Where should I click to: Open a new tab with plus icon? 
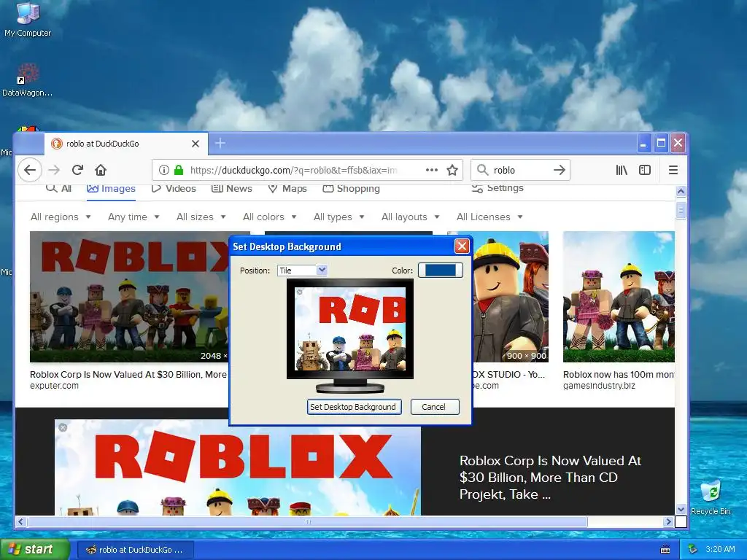(220, 143)
